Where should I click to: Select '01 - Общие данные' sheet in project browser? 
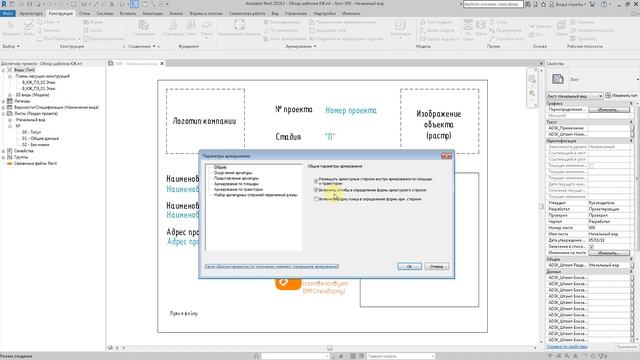coord(40,138)
